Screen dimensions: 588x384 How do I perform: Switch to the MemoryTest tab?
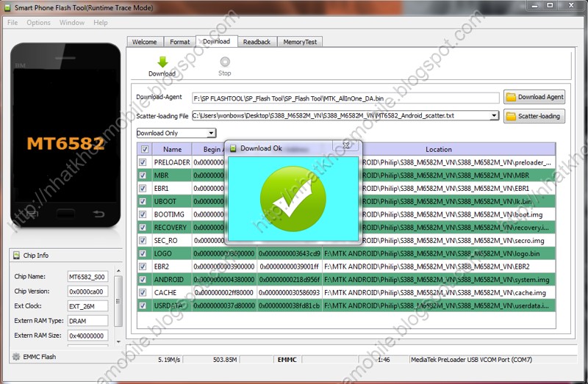300,42
